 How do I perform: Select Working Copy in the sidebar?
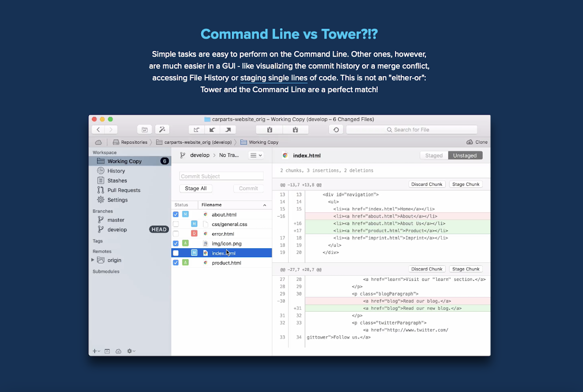click(x=130, y=161)
